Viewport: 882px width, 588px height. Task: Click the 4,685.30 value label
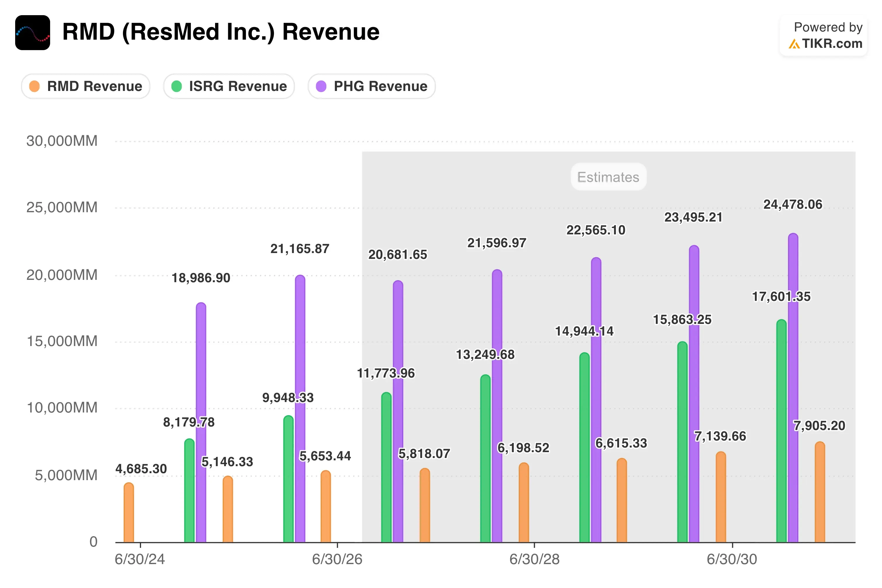pos(141,469)
